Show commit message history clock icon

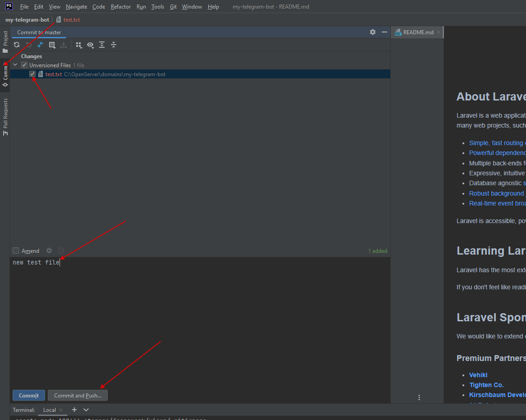[61, 251]
